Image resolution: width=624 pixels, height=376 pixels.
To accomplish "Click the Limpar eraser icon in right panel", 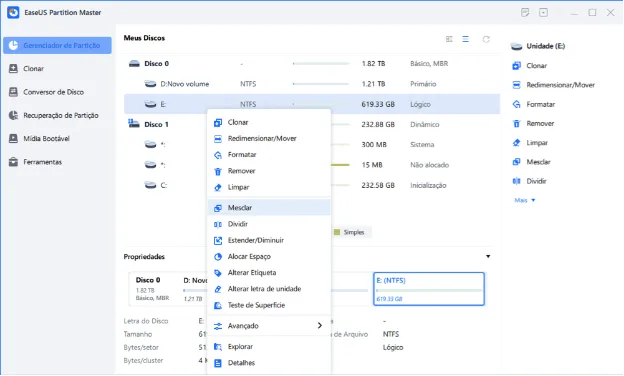I will coord(517,143).
